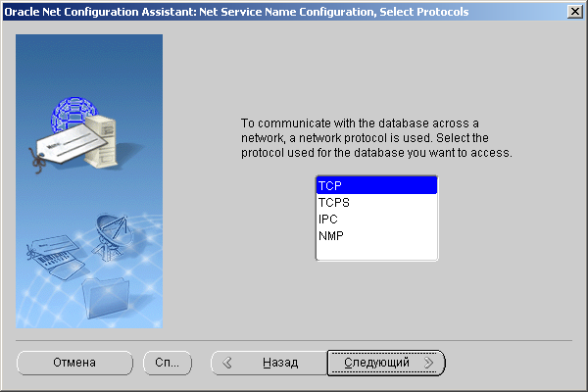The image size is (588, 392).
Task: Close the Oracle Net Configuration Assistant window
Action: (x=575, y=12)
